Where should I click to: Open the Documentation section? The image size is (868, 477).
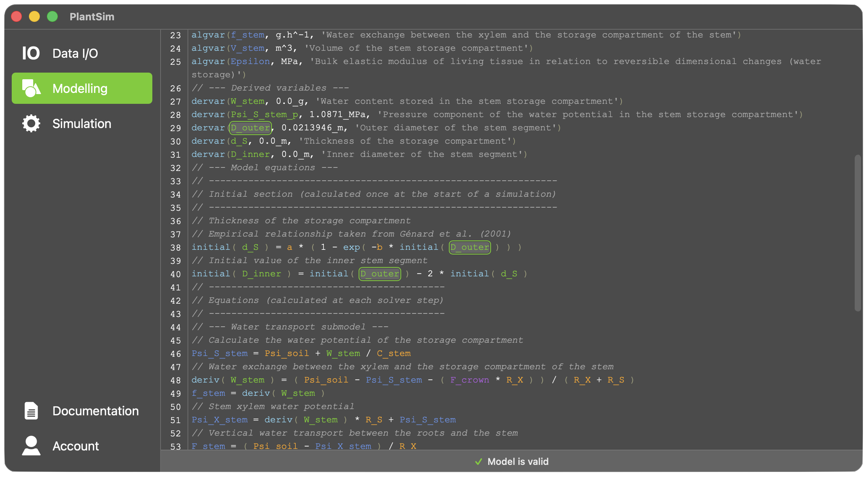[x=95, y=411]
